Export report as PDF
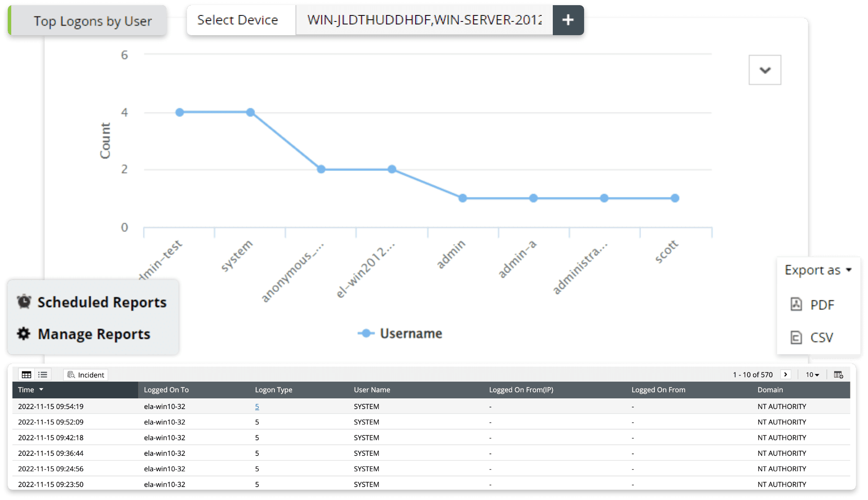The height and width of the screenshot is (500, 868). 821,305
